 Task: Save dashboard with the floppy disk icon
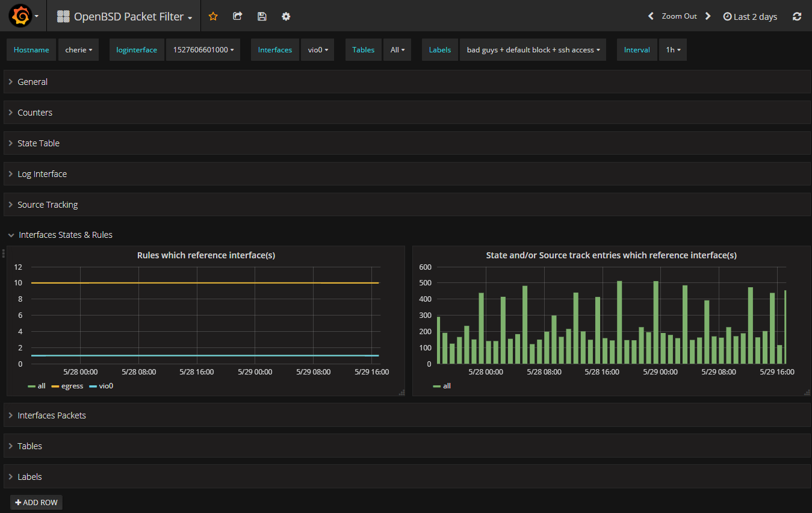[262, 16]
